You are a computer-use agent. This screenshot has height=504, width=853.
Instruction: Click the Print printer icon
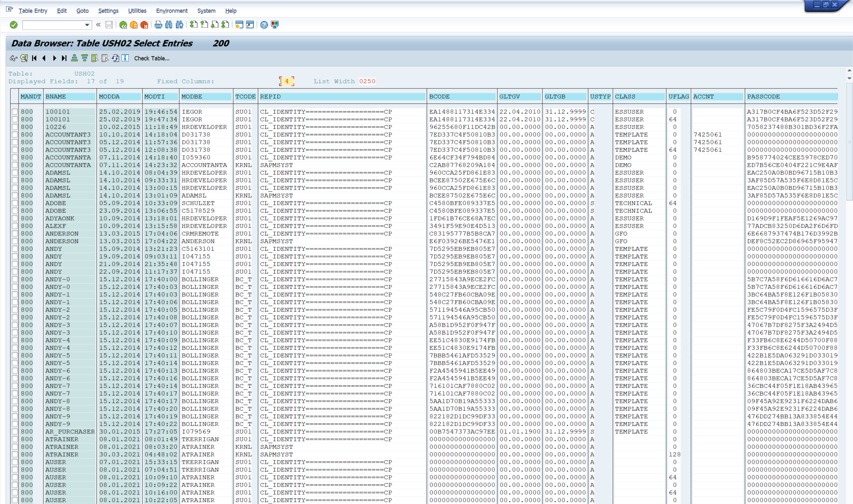tap(158, 25)
